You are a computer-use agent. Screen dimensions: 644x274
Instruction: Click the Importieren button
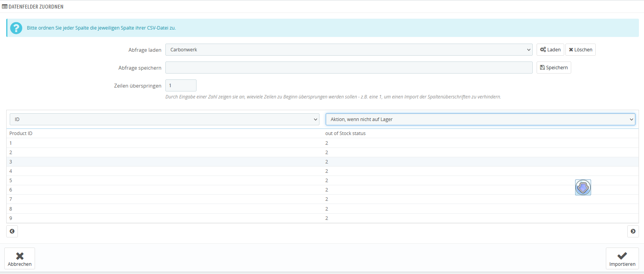pos(622,258)
